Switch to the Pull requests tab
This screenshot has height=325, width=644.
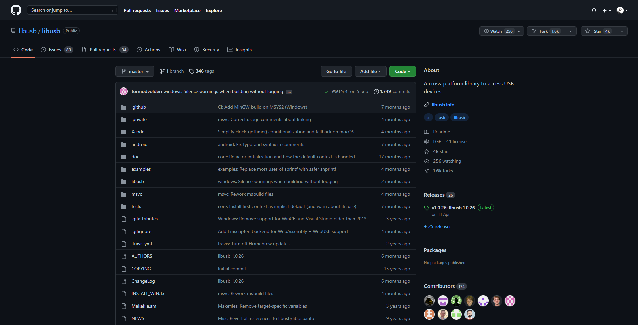[x=105, y=50]
